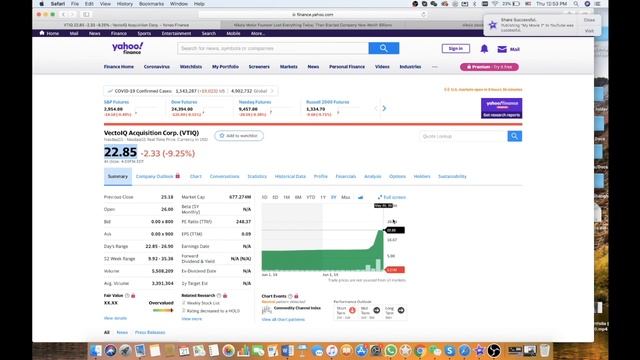Click Safari reload page icon

(424, 14)
